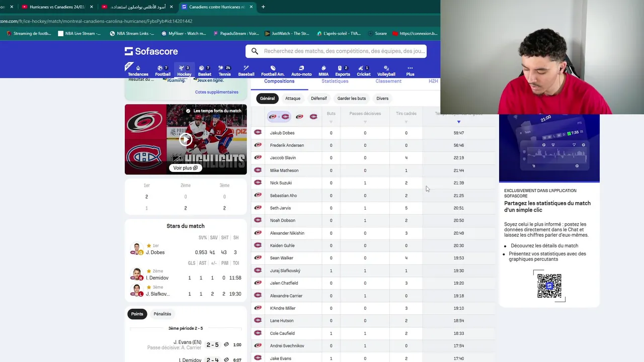
Task: Open the Football Am. section
Action: click(x=273, y=71)
